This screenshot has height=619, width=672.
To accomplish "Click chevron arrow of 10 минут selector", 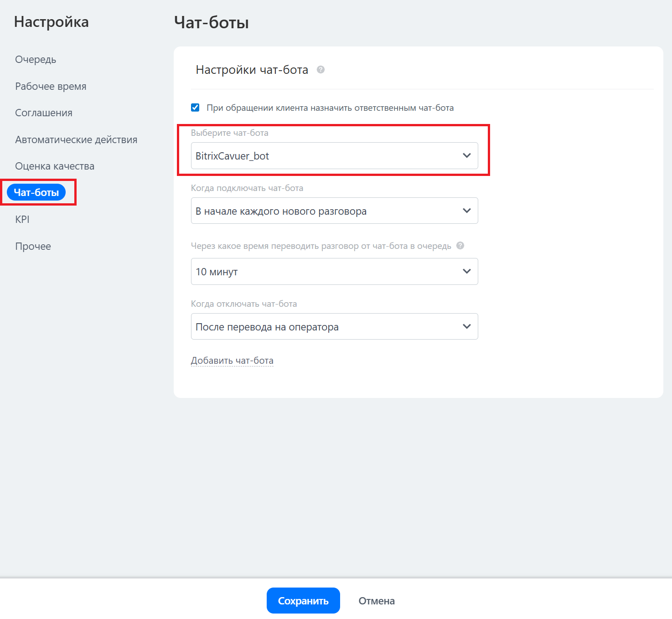I will (x=466, y=272).
